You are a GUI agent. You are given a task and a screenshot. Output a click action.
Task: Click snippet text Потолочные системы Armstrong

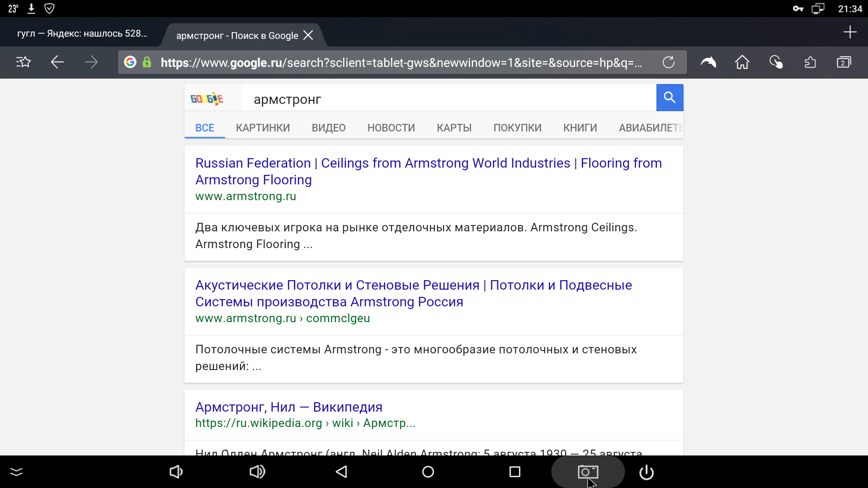pyautogui.click(x=416, y=358)
